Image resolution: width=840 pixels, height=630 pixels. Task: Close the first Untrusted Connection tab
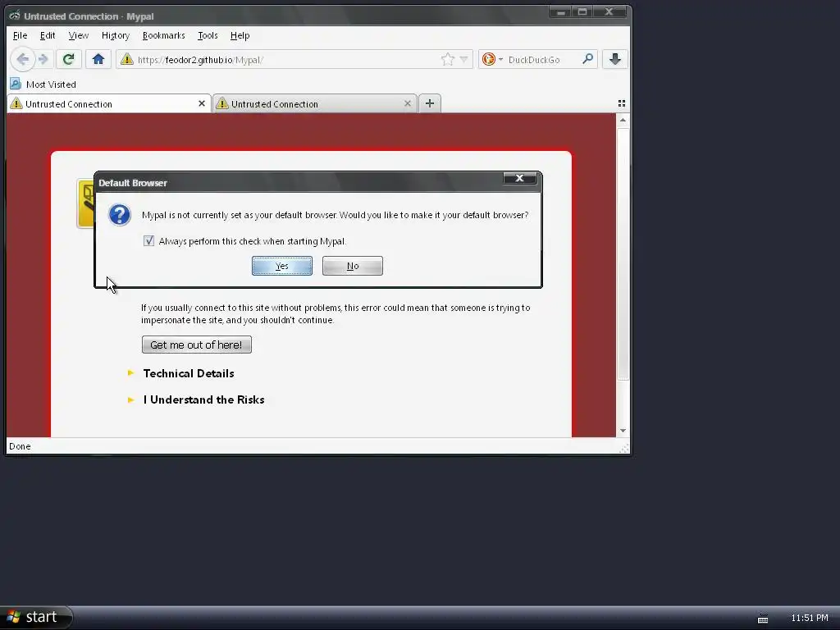[202, 103]
